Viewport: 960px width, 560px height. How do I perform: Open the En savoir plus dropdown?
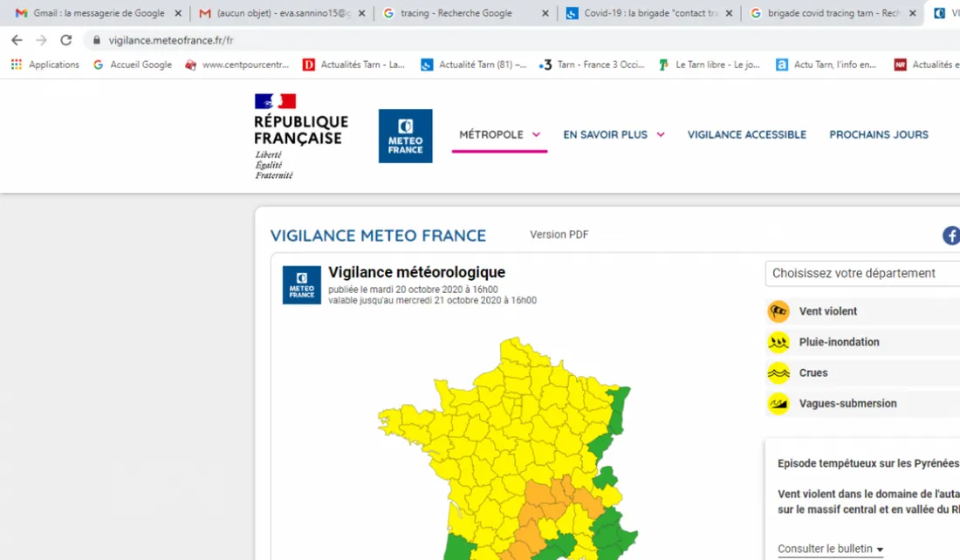[x=614, y=134]
